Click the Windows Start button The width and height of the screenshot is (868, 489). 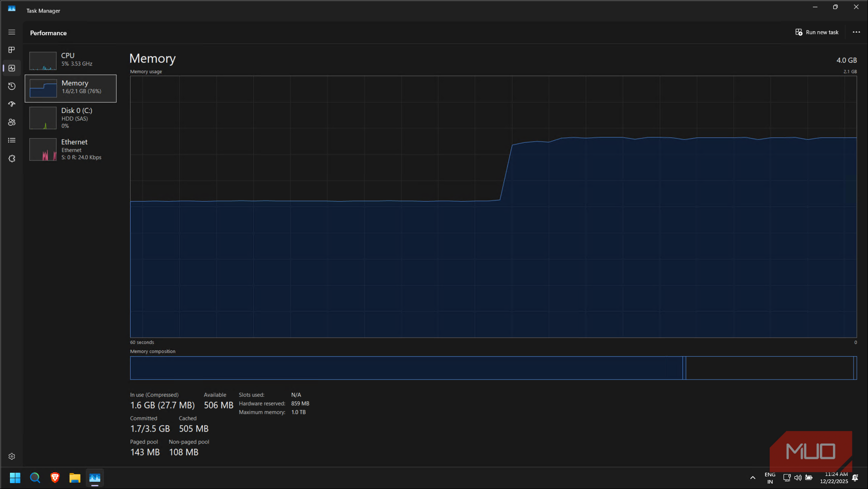click(15, 478)
